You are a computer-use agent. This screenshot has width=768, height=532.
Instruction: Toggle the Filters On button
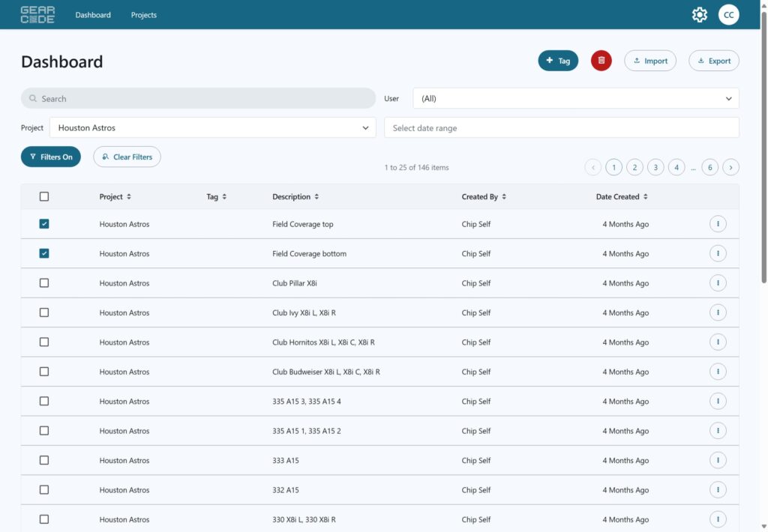pos(50,157)
